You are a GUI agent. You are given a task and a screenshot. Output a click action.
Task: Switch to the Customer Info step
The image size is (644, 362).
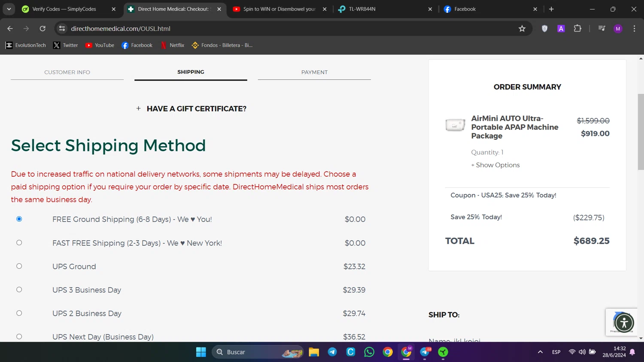tap(67, 72)
